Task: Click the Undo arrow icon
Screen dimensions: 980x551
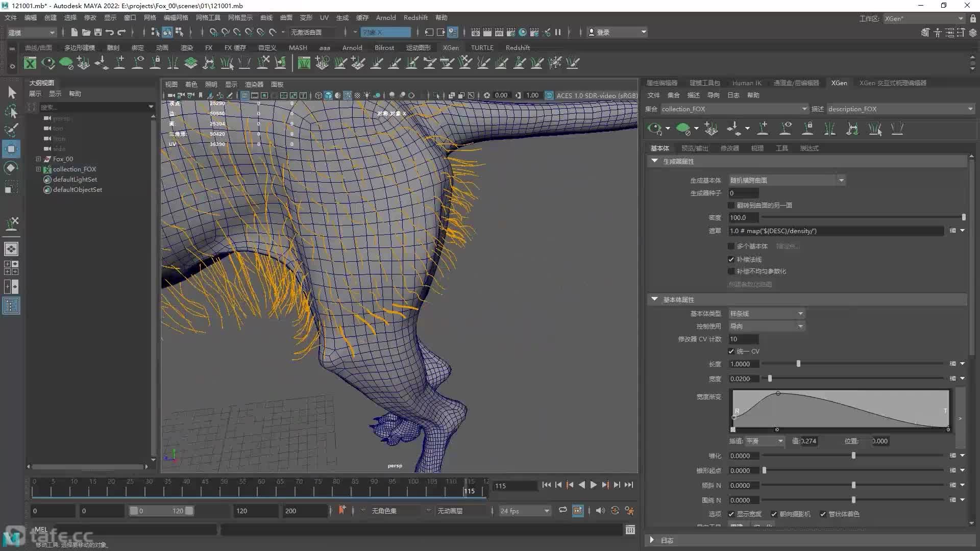Action: (110, 32)
